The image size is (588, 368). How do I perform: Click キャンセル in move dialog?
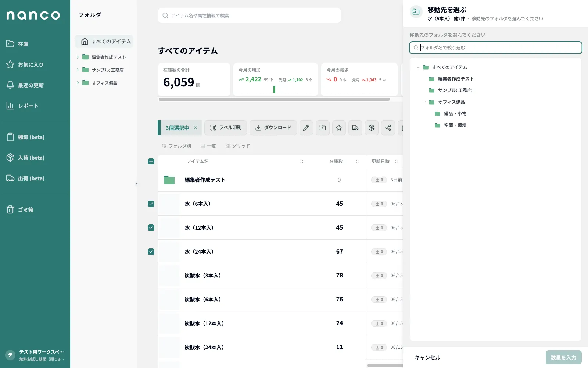pos(427,357)
